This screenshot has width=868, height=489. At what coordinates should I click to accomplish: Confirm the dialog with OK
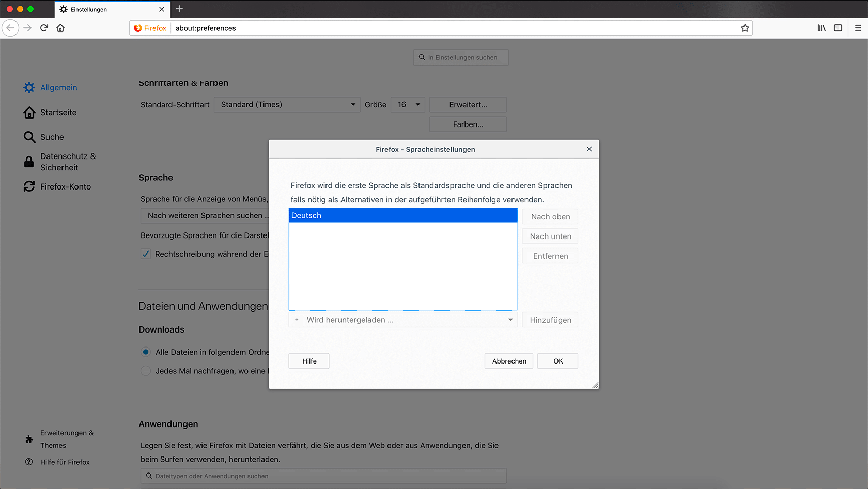558,361
